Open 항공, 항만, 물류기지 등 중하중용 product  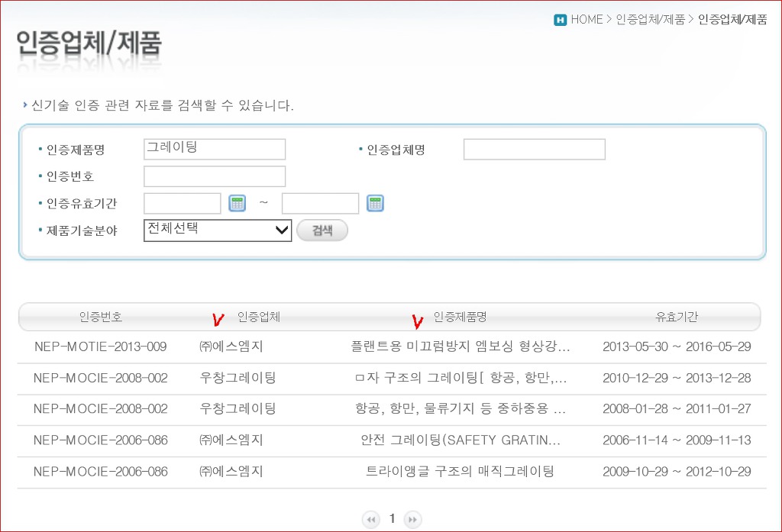click(x=460, y=409)
